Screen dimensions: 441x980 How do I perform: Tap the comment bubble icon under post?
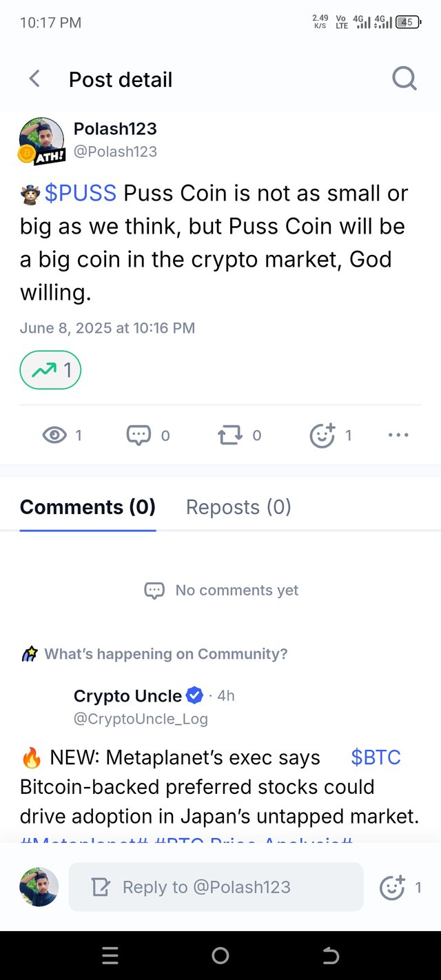pos(139,435)
